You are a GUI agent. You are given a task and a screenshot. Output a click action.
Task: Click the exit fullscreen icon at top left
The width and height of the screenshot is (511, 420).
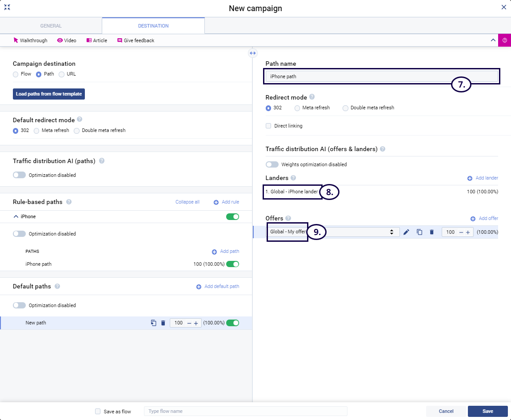(7, 7)
